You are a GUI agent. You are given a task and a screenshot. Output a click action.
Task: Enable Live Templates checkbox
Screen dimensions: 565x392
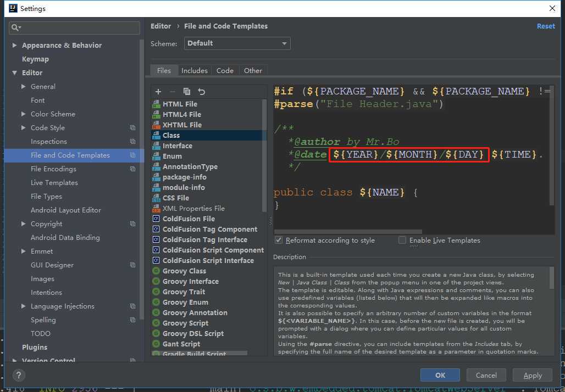(x=402, y=240)
